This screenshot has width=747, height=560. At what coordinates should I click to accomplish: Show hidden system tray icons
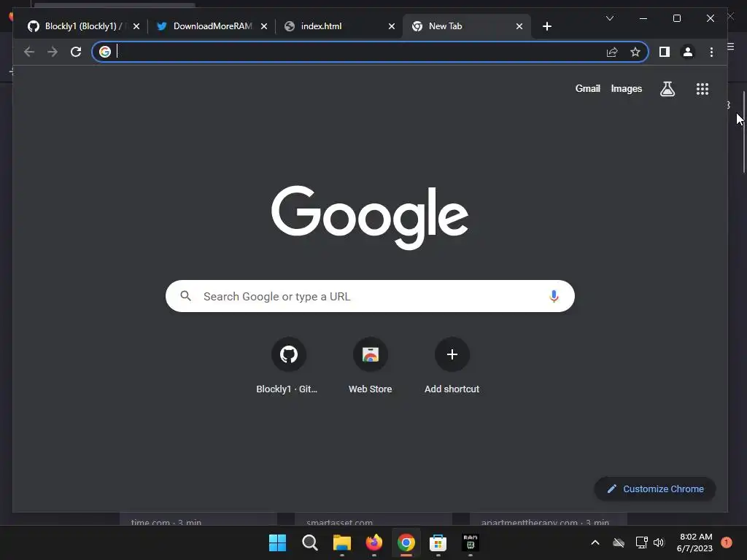[x=595, y=542]
